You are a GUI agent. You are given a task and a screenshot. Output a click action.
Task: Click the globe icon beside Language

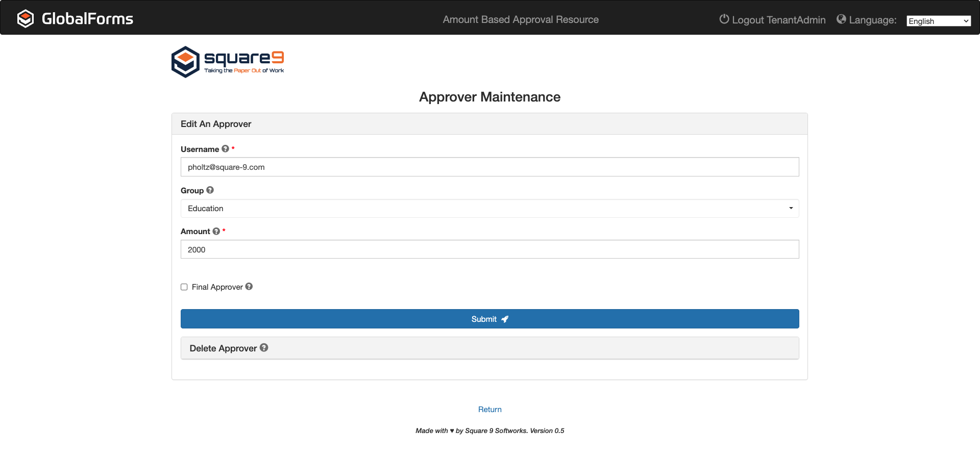[841, 19]
